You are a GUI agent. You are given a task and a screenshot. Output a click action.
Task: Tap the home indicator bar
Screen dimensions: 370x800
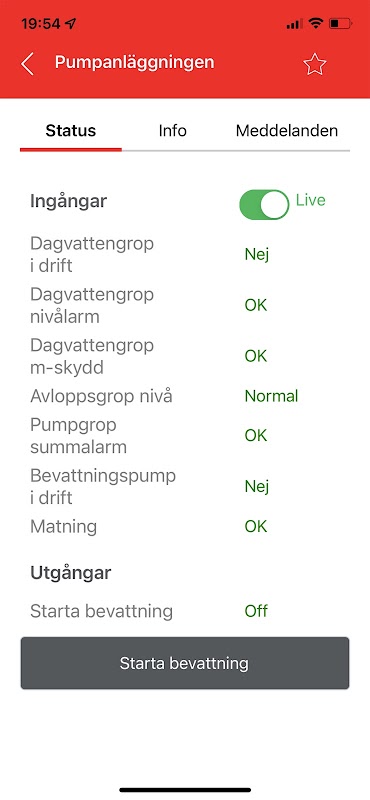(185, 790)
